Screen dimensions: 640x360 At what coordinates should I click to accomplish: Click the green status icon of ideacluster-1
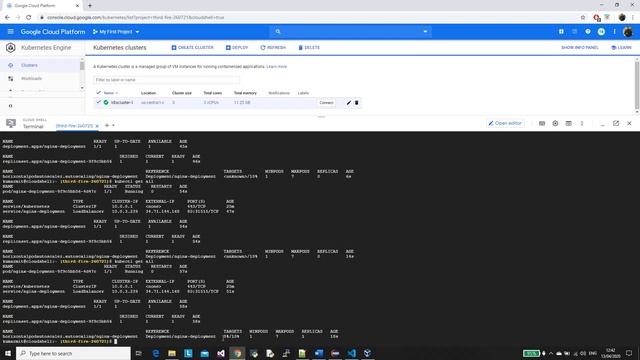[106, 102]
